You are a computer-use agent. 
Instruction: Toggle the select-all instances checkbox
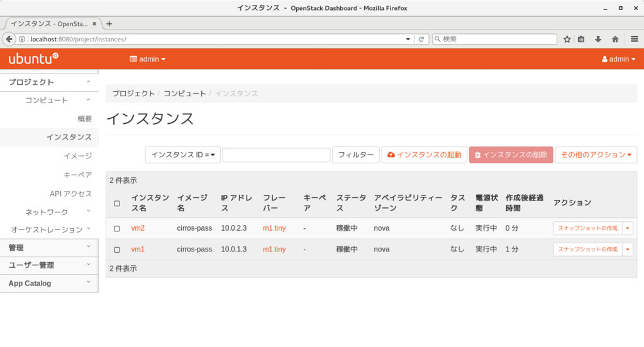[117, 203]
